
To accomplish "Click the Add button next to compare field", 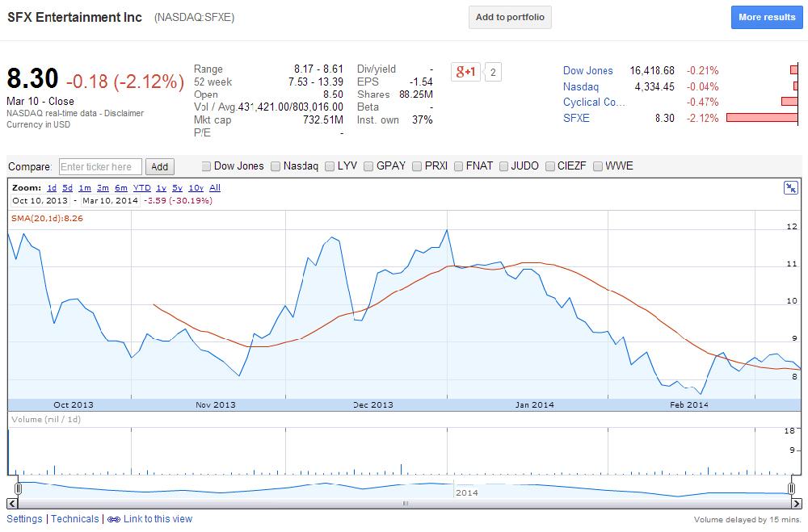I will 160,167.
